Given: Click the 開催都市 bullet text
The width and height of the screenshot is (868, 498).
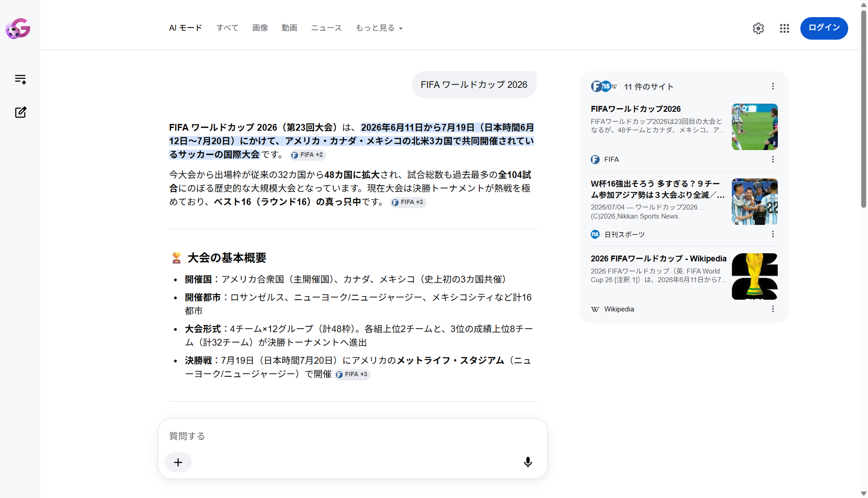Looking at the screenshot, I should (358, 304).
